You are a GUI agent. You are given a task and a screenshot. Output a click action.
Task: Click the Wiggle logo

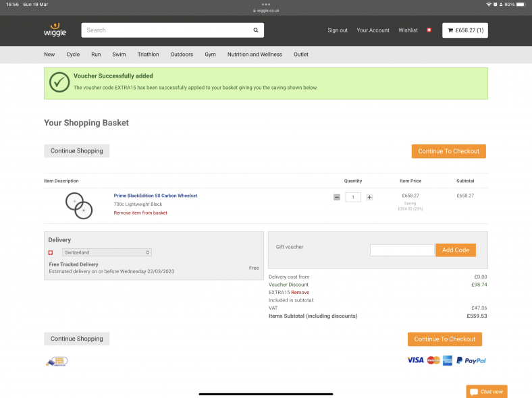coord(55,30)
